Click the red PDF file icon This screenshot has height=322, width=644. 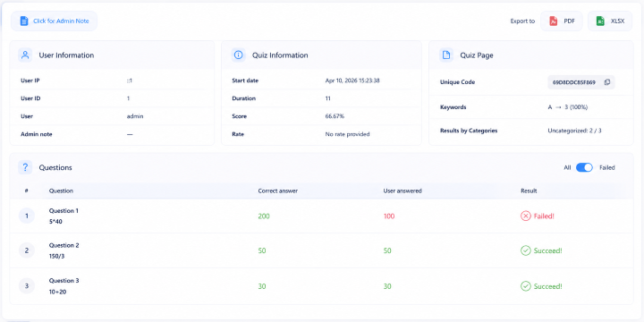554,21
